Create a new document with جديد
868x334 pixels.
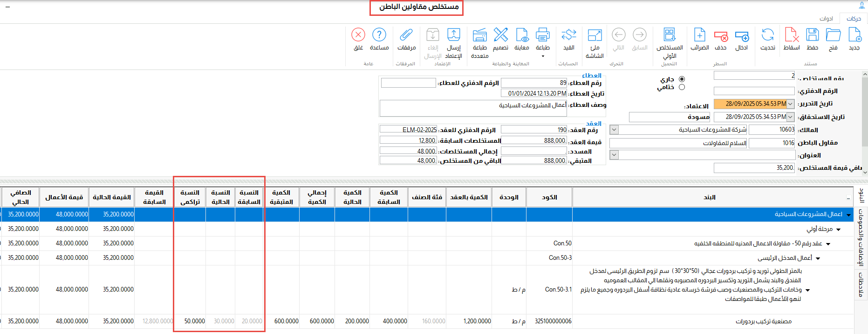pos(854,35)
